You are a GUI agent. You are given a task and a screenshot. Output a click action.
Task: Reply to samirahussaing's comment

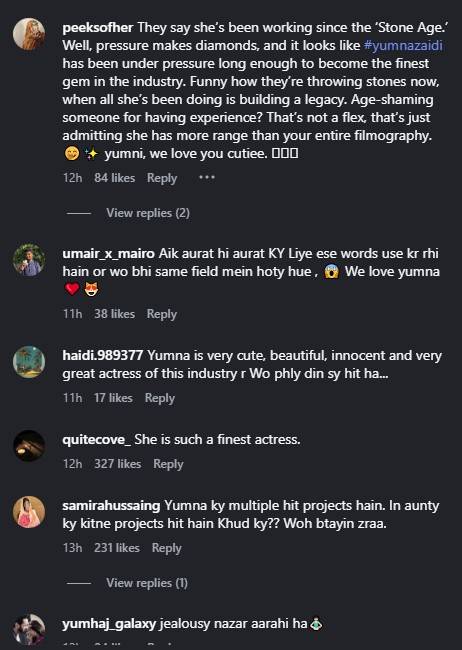[x=167, y=548]
